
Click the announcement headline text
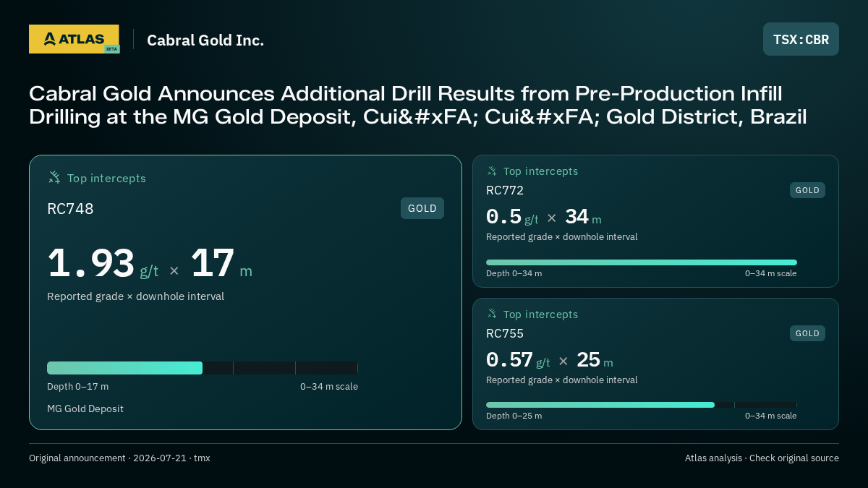click(x=418, y=105)
